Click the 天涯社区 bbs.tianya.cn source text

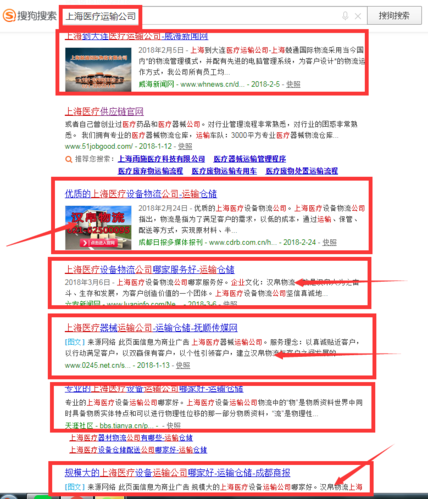(x=109, y=426)
